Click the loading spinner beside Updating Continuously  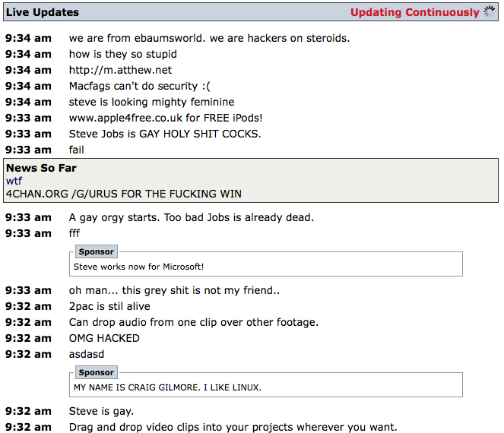[490, 11]
